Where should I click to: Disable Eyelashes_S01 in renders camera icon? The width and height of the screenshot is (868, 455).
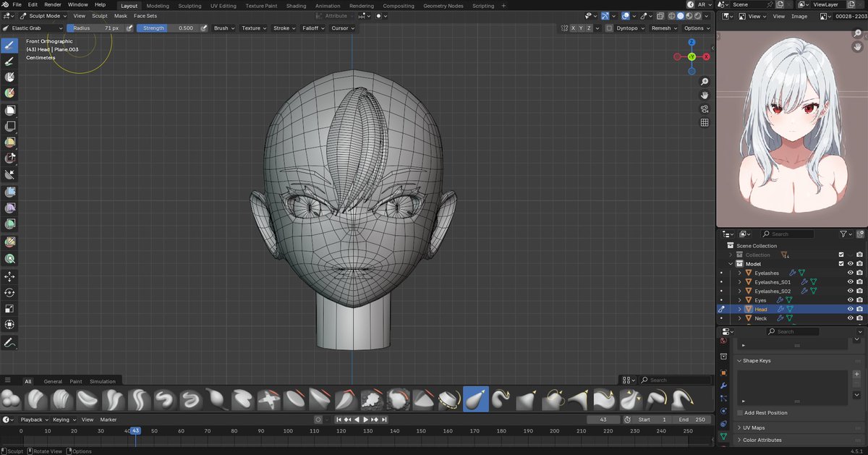point(859,282)
